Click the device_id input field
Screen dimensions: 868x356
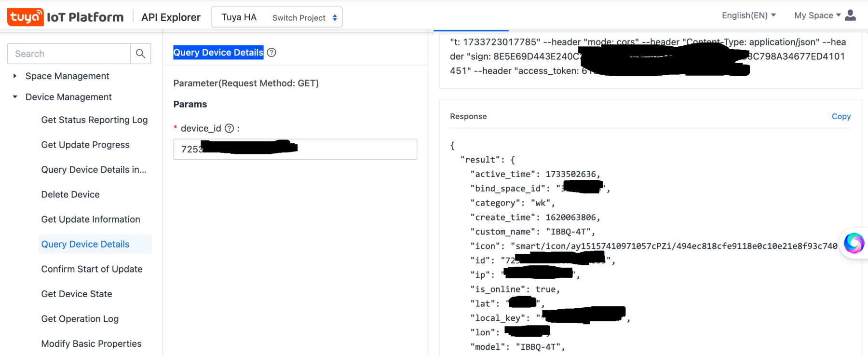coord(295,149)
